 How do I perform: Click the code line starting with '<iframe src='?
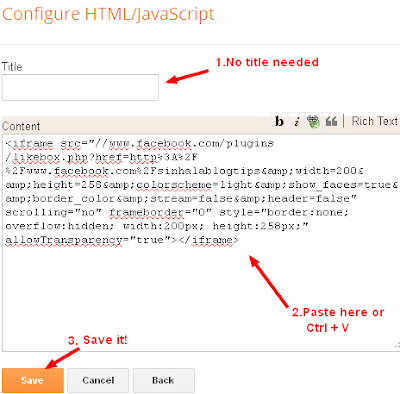[x=139, y=144]
